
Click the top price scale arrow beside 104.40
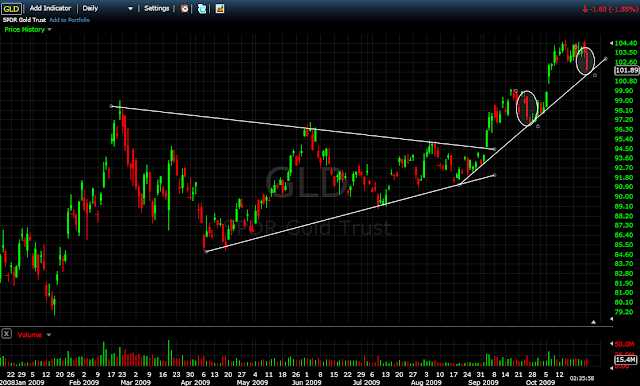coord(611,43)
